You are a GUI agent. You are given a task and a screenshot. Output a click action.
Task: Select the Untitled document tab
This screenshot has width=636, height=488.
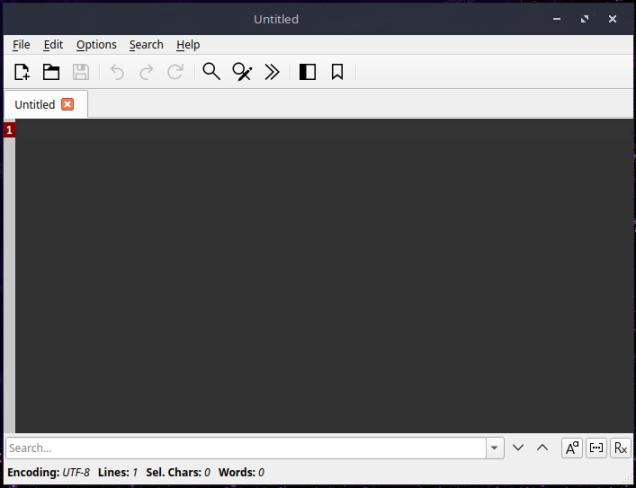pyautogui.click(x=45, y=104)
